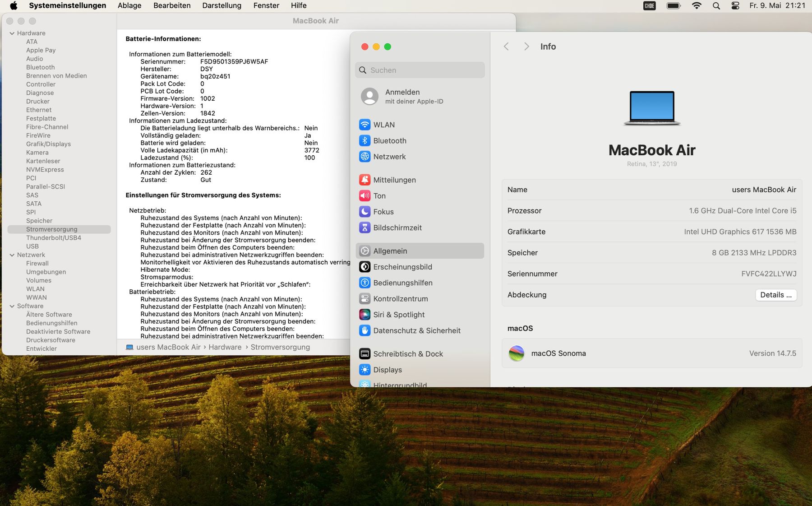Viewport: 812px width, 506px height.
Task: Click battery serial F5D9501359PJ6W5AF
Action: tap(234, 61)
